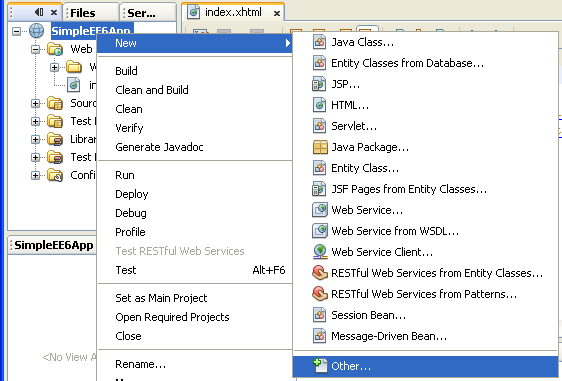The width and height of the screenshot is (562, 381).
Task: Select Profile in the context menu
Action: (195, 232)
